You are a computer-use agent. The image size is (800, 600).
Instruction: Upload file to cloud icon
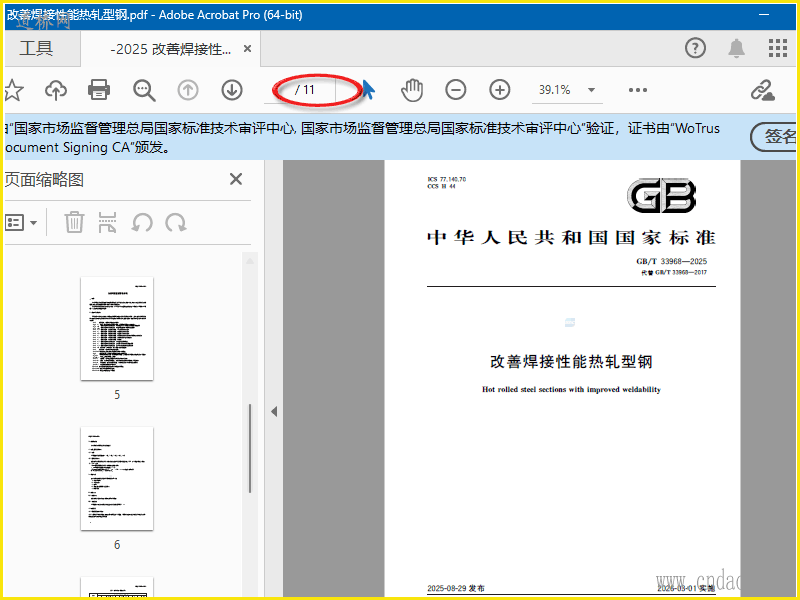pos(56,90)
